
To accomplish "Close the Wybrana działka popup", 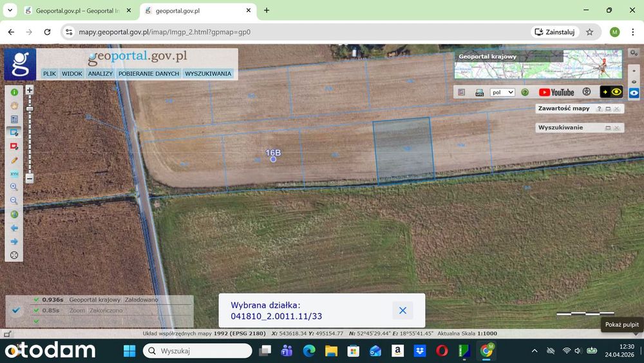I will [x=402, y=310].
